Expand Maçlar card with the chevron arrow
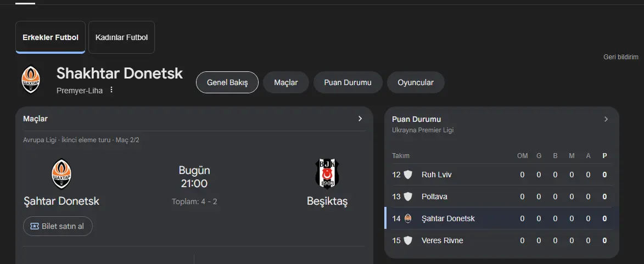The height and width of the screenshot is (264, 644). 360,119
